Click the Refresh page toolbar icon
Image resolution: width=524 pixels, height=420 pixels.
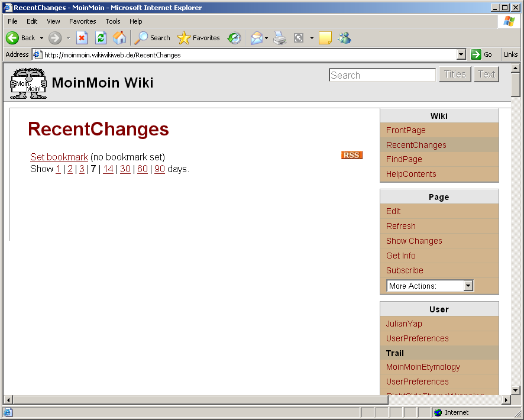101,38
